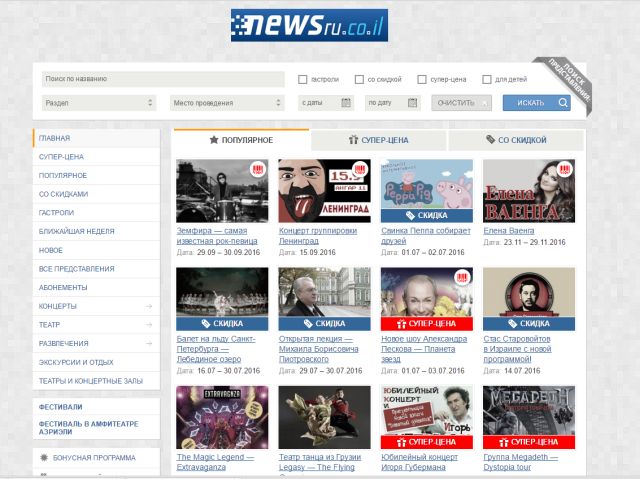The image size is (640, 479).
Task: Click СУПЕР-ЦЕНА band on Песков show card
Action: pos(427,324)
